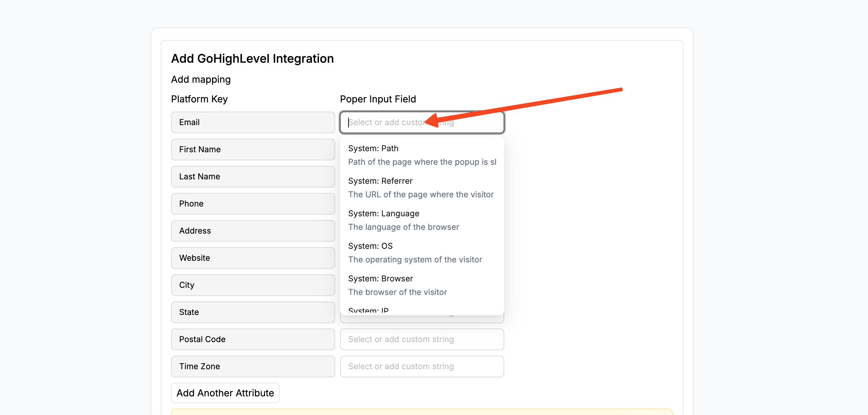Image resolution: width=868 pixels, height=415 pixels.
Task: Click the First Name platform key field
Action: [x=253, y=150]
